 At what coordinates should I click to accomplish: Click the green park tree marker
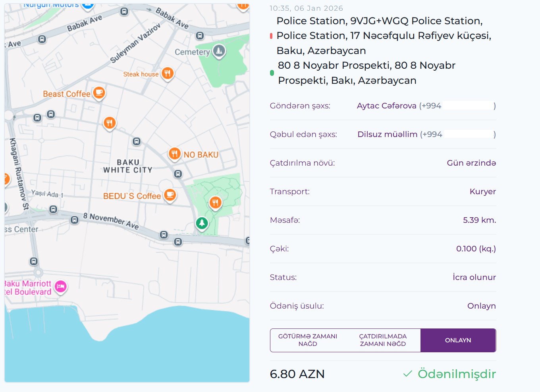[x=202, y=223]
